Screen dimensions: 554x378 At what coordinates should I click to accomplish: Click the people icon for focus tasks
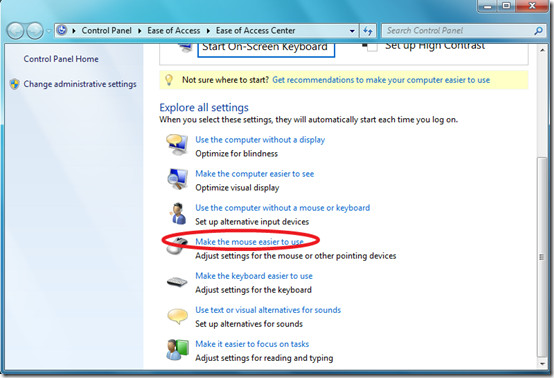(x=177, y=350)
